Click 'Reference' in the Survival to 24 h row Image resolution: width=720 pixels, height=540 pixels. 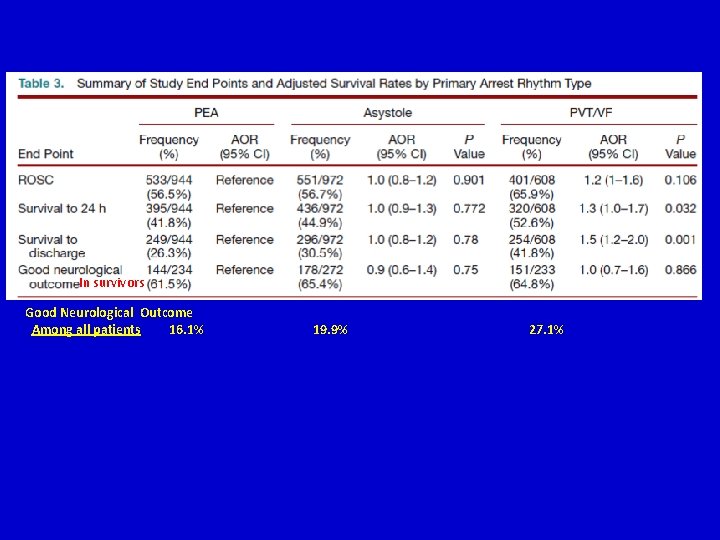click(245, 208)
